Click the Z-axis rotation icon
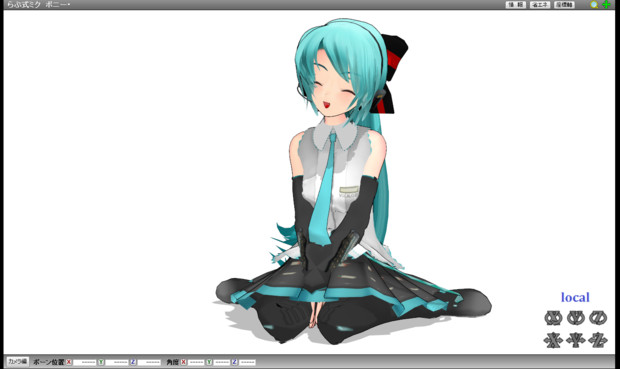Viewport: 620px width, 369px height. 598,318
